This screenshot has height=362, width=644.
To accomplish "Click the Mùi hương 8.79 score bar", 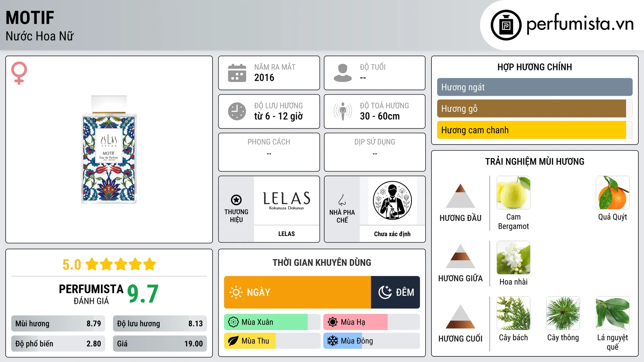I will click(x=58, y=324).
